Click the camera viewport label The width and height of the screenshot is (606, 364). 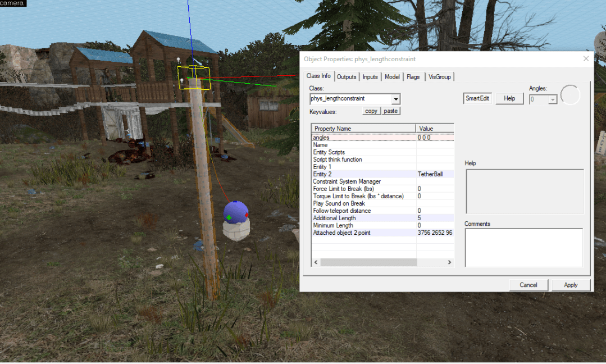13,3
